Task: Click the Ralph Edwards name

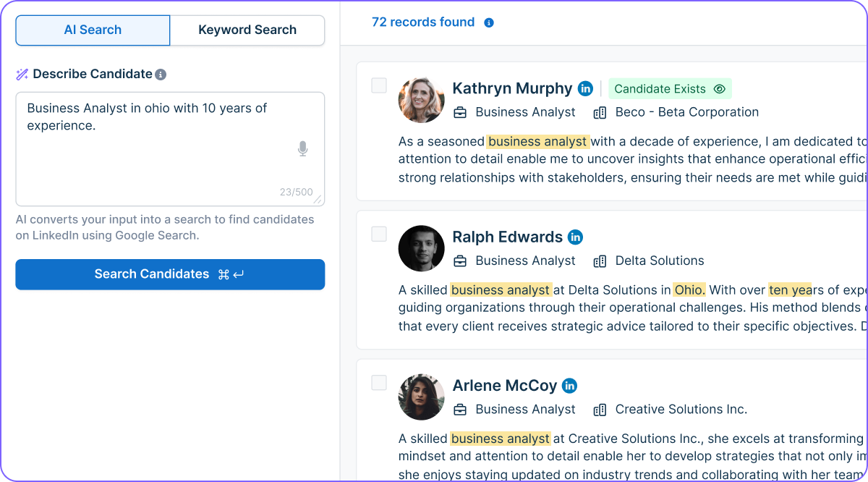Action: (x=507, y=237)
